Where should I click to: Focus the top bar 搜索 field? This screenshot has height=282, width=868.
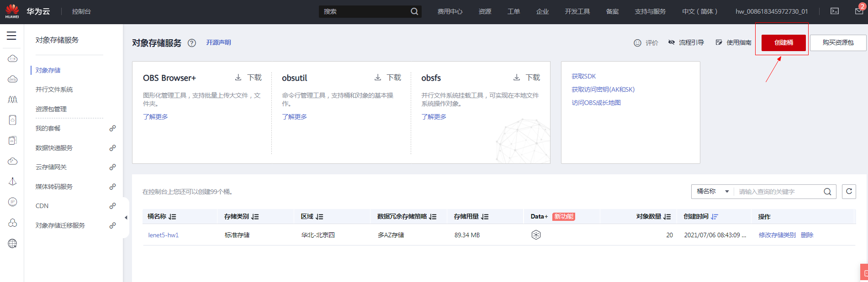coord(365,11)
